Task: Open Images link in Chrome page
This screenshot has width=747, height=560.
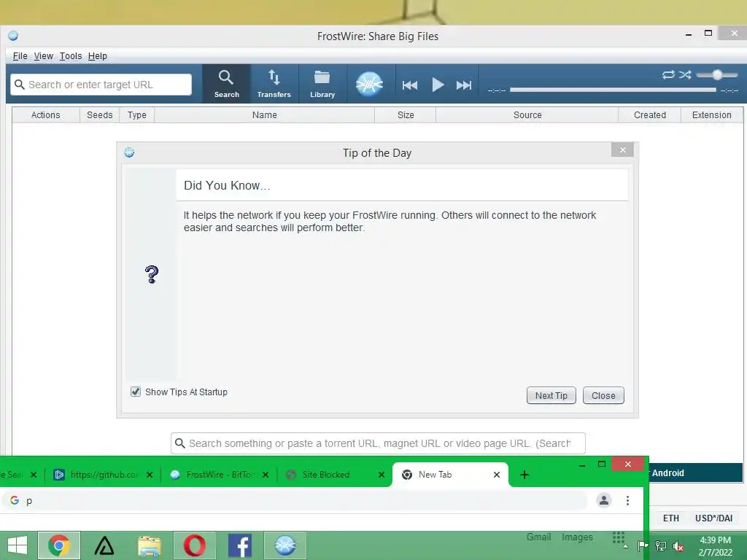Action: click(577, 537)
